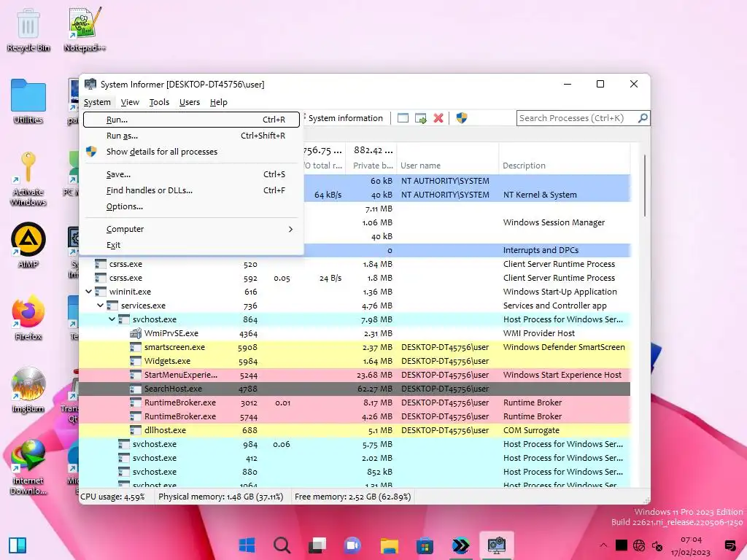Sort by the Private bytes column header
The width and height of the screenshot is (747, 560).
371,166
